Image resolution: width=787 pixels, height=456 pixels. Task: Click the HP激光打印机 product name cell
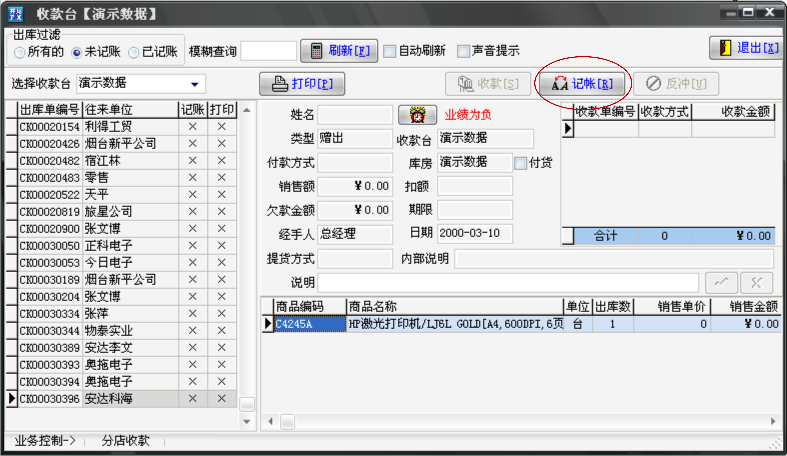(455, 324)
